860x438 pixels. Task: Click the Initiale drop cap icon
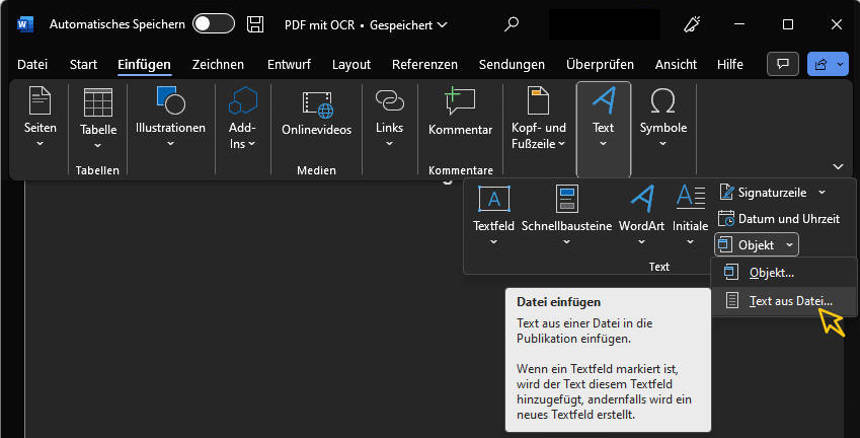point(691,198)
